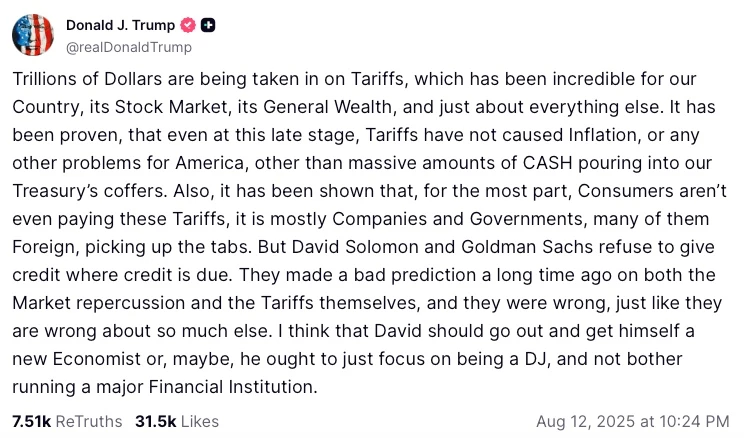This screenshot has height=438, width=744.
Task: Click the word Economist in post
Action: pyautogui.click(x=97, y=359)
